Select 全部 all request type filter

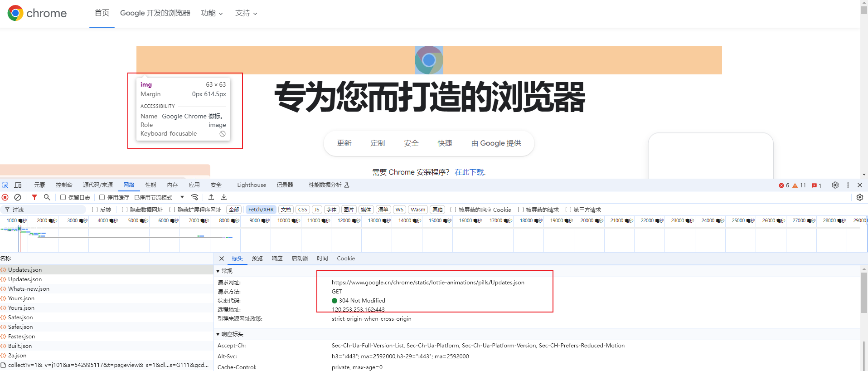pyautogui.click(x=234, y=210)
